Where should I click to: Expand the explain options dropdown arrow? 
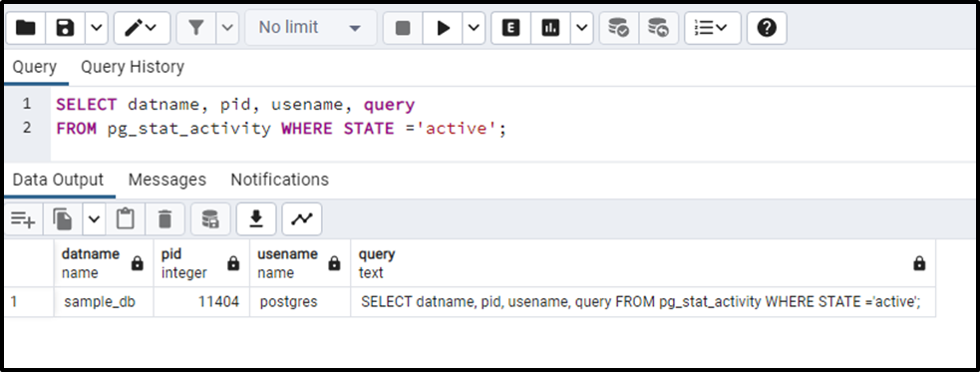(582, 28)
